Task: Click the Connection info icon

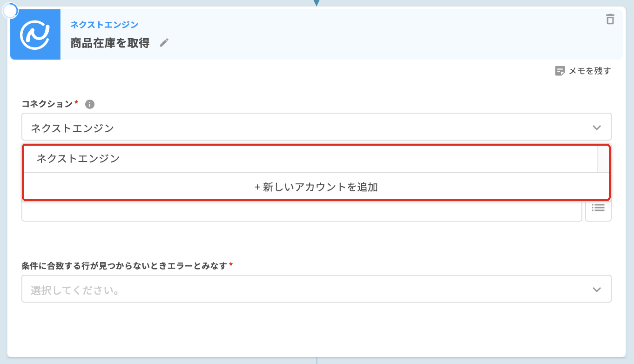Action: 90,104
